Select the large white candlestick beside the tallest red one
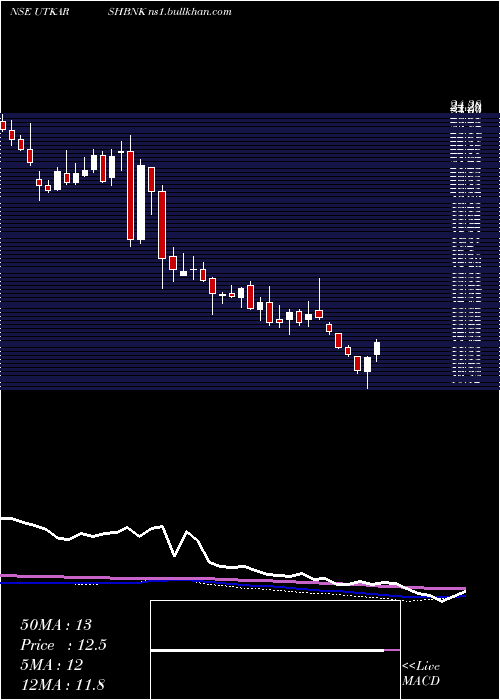The image size is (500, 700). (141, 202)
